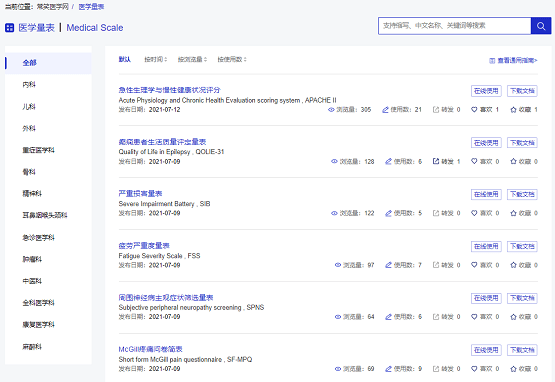Click share icon in Severe Impairment Battery row
This screenshot has height=382, width=555.
436,213
